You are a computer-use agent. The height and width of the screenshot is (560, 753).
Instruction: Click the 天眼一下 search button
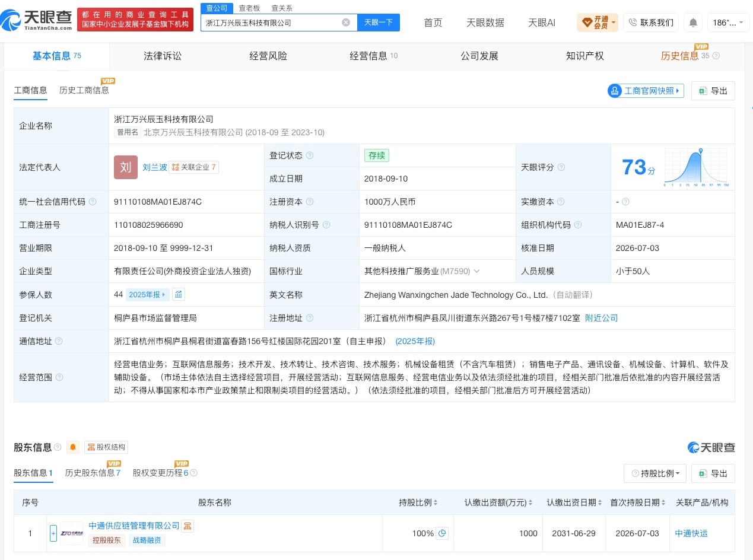tap(379, 23)
